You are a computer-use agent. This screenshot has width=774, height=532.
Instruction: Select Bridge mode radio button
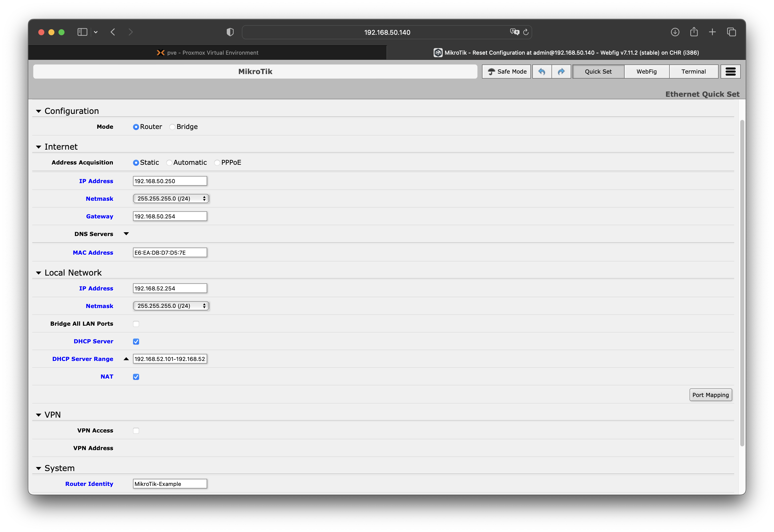click(172, 127)
